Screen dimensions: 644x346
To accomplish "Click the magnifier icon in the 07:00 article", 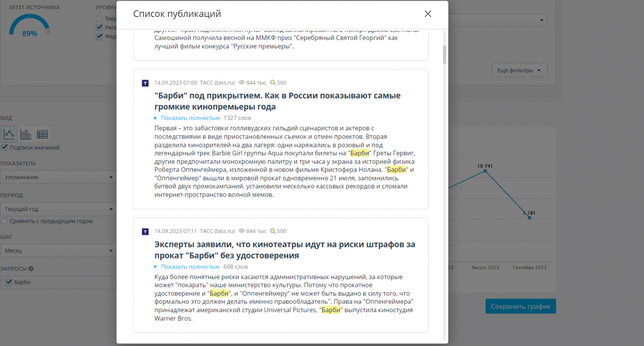I will [x=273, y=83].
